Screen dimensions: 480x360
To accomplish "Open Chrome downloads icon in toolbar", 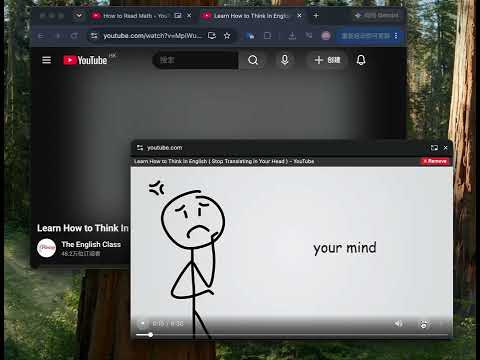I will click(x=292, y=36).
